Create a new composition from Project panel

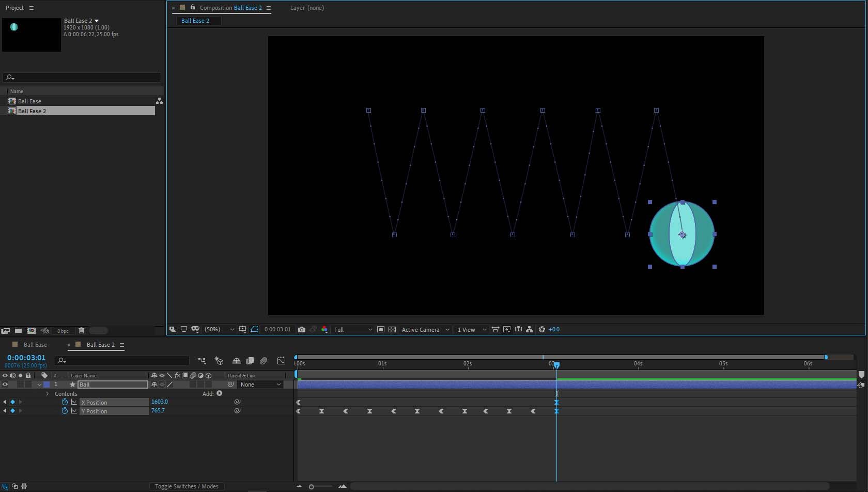[x=31, y=330]
